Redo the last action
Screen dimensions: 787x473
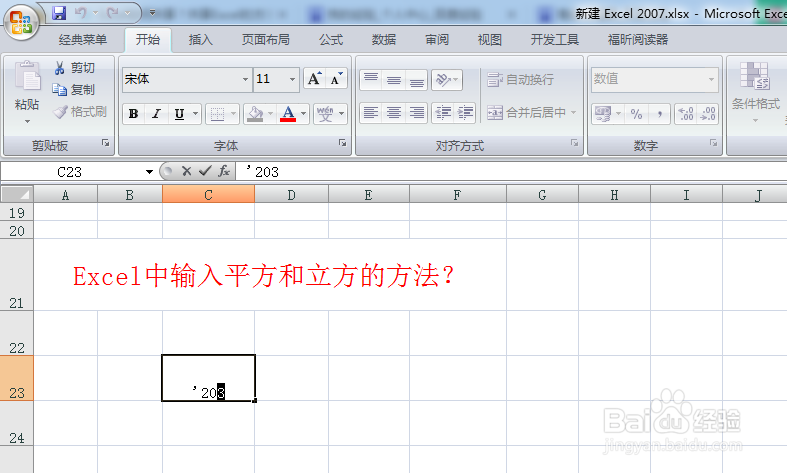coord(113,13)
